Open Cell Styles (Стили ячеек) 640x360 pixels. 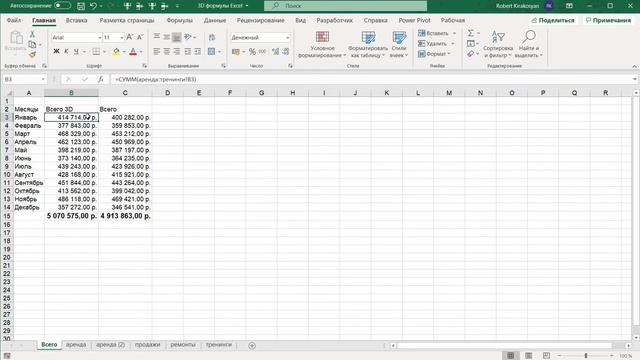(399, 44)
